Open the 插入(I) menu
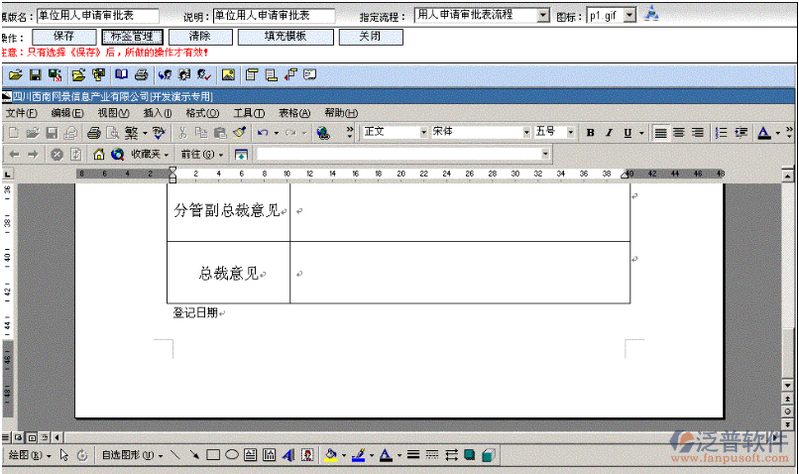799x474 pixels. [157, 113]
